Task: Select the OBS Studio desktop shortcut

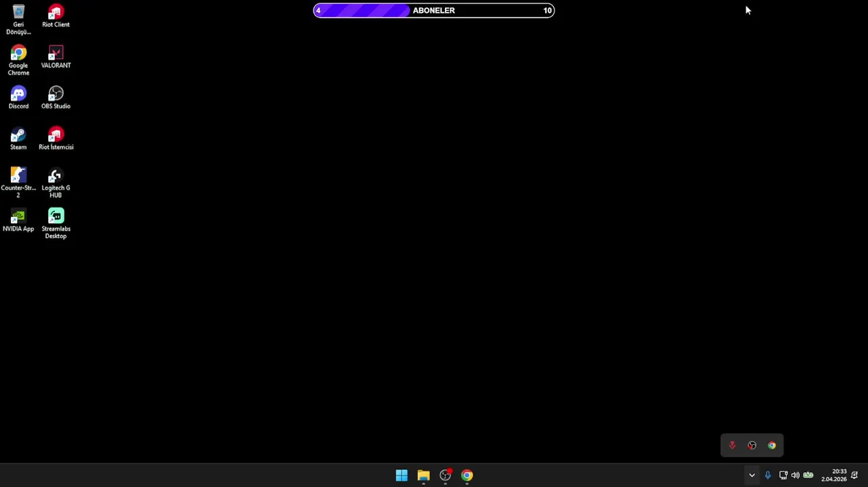Action: coord(56,97)
